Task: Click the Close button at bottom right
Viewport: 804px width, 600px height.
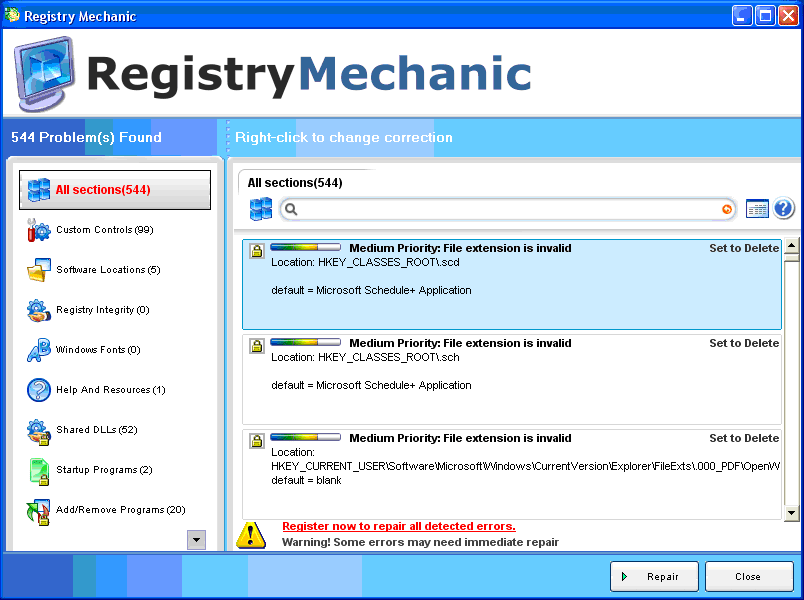Action: pyautogui.click(x=749, y=576)
